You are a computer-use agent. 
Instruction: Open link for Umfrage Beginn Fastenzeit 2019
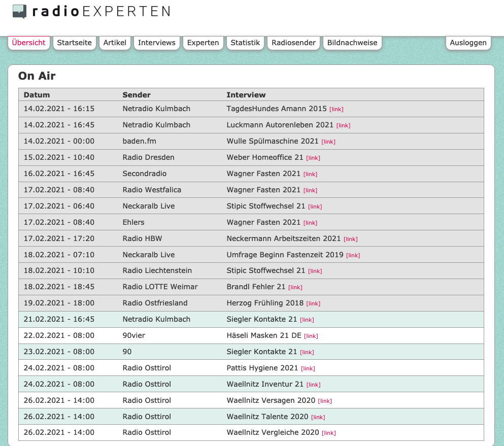[x=353, y=255]
